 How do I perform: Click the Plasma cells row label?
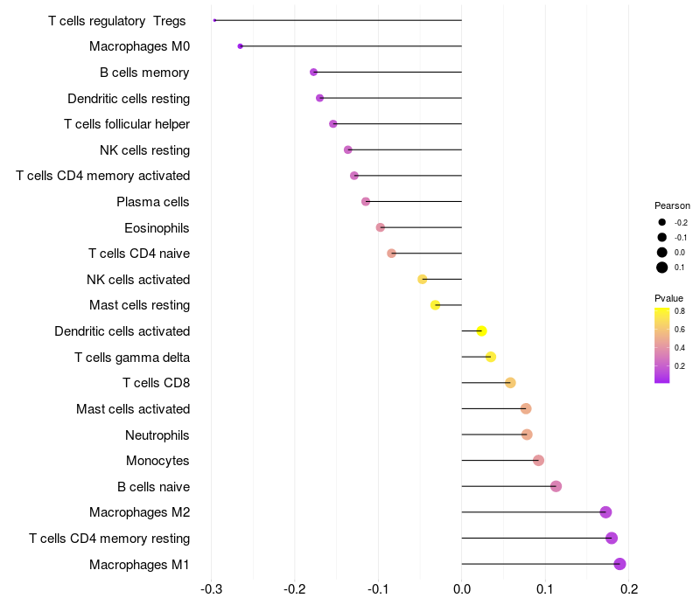152,202
